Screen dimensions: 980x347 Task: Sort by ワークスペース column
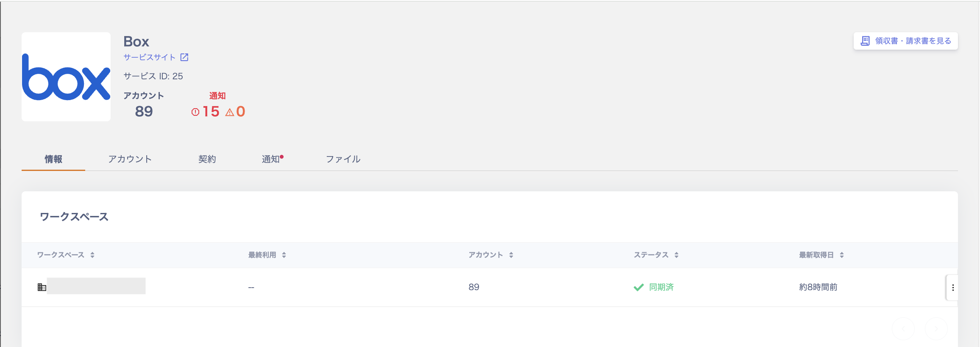[x=92, y=255]
